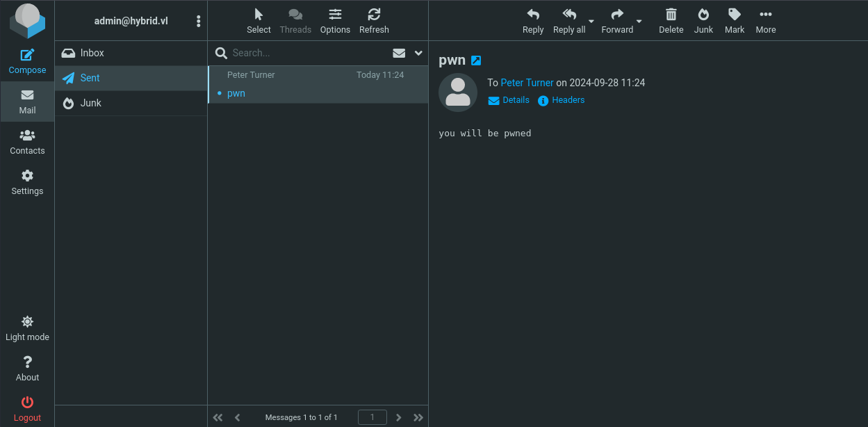The image size is (868, 427).
Task: Mark the message as Junk
Action: pos(703,21)
